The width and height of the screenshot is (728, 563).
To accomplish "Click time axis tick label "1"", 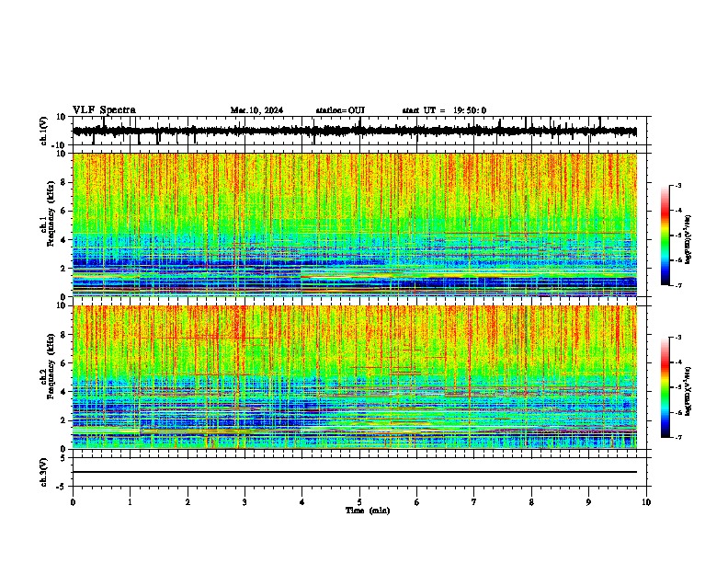I will (130, 502).
